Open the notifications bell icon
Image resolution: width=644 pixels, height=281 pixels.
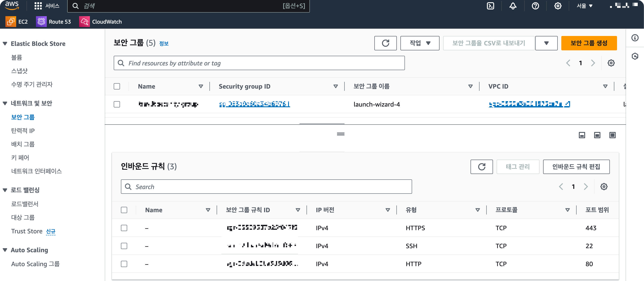(513, 6)
